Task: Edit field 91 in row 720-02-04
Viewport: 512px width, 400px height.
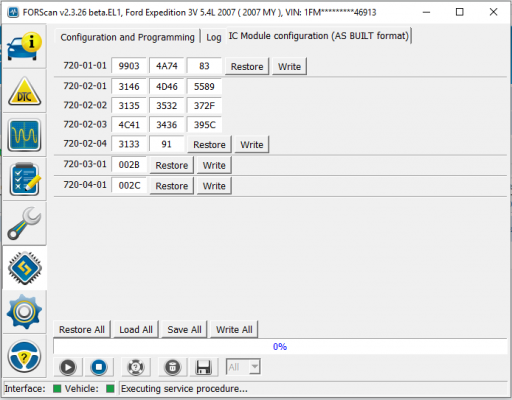Action: (167, 144)
